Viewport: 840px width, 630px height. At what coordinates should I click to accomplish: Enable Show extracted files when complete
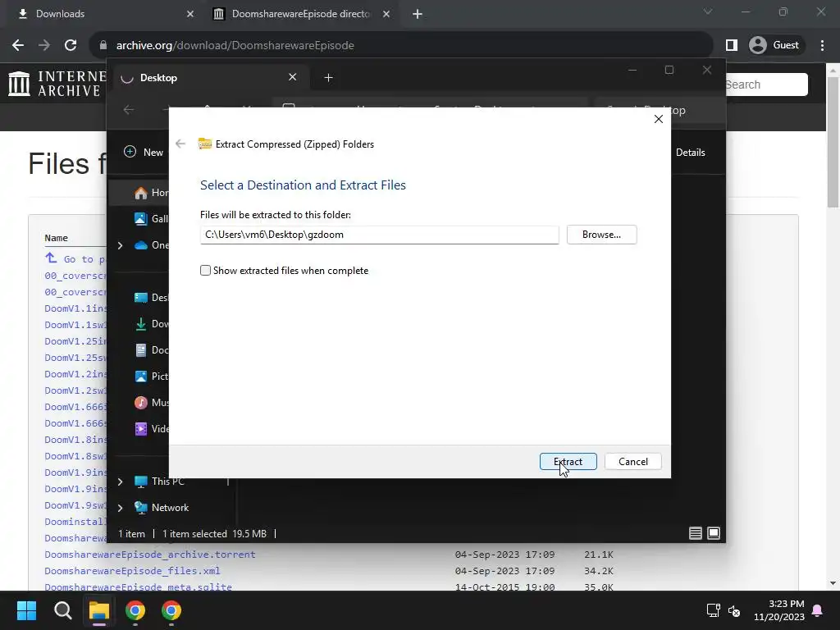205,271
